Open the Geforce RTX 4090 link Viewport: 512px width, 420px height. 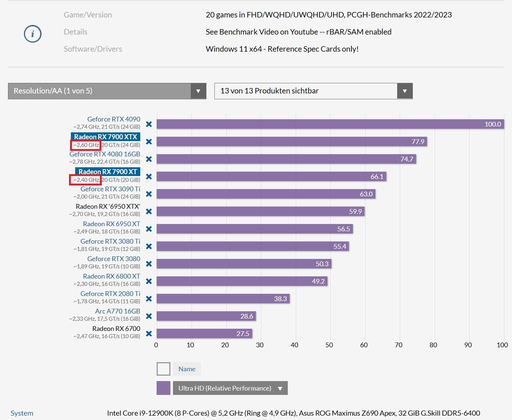[x=114, y=119]
